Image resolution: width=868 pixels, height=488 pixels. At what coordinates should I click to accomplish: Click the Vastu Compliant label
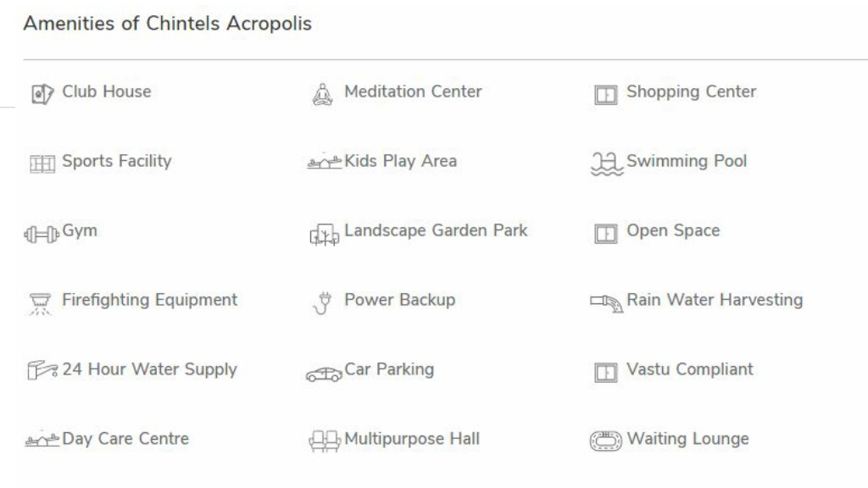point(690,369)
